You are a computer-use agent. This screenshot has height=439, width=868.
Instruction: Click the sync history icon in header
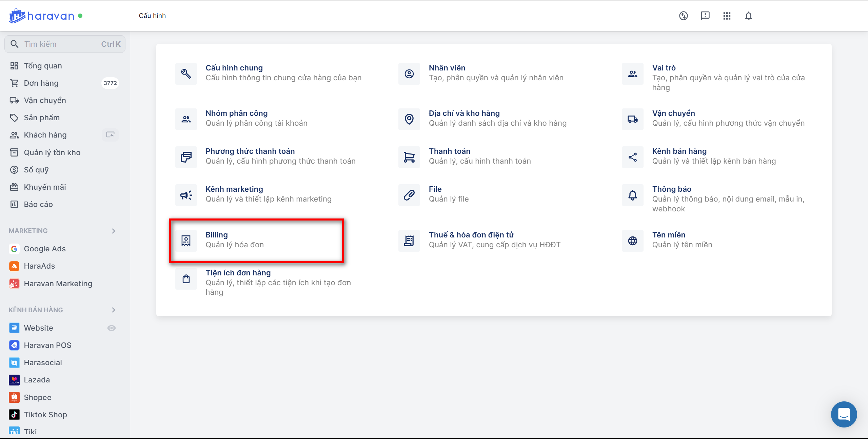click(683, 16)
